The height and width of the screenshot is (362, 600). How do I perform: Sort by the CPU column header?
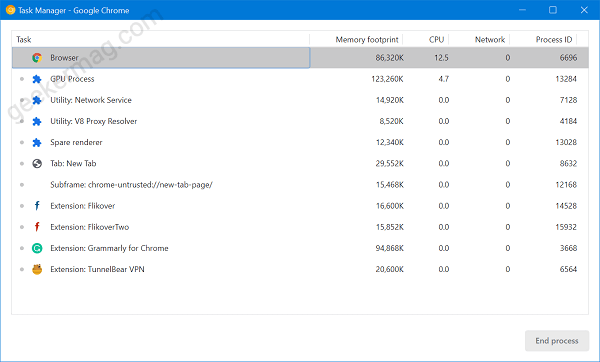[426, 39]
